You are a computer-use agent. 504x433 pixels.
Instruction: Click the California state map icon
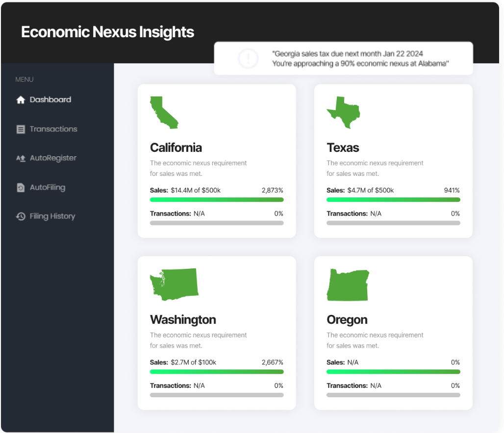(164, 113)
